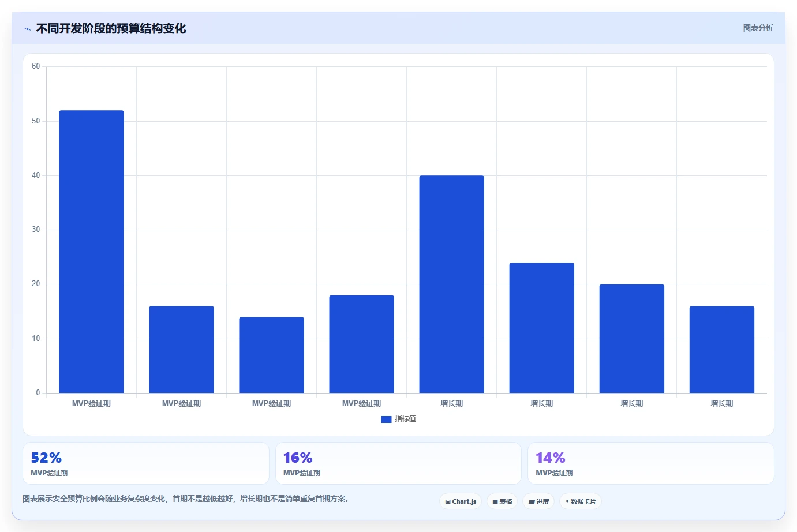Click the y-axis label 40

[x=36, y=175]
